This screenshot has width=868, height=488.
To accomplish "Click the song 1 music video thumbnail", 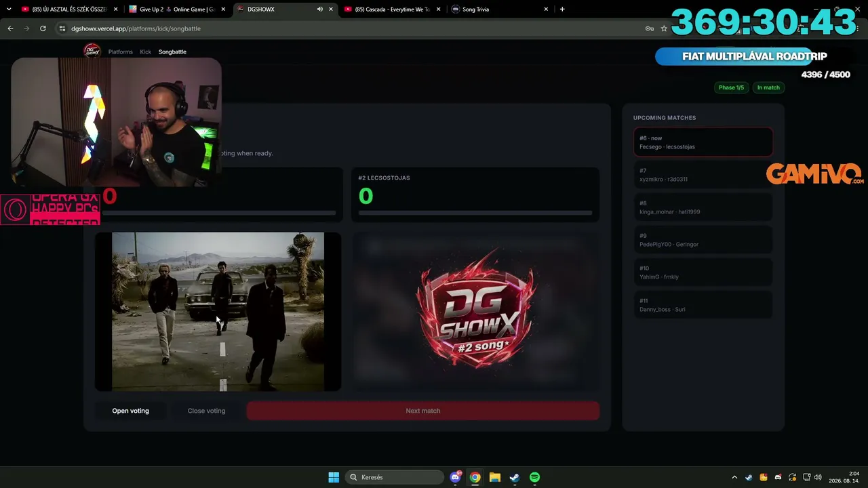I will [x=218, y=312].
